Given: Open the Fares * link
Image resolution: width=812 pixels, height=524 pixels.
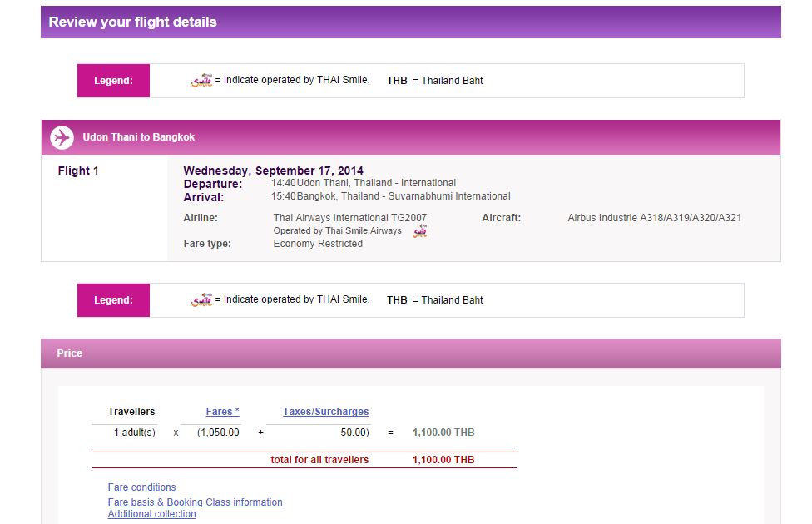Looking at the screenshot, I should click(223, 412).
